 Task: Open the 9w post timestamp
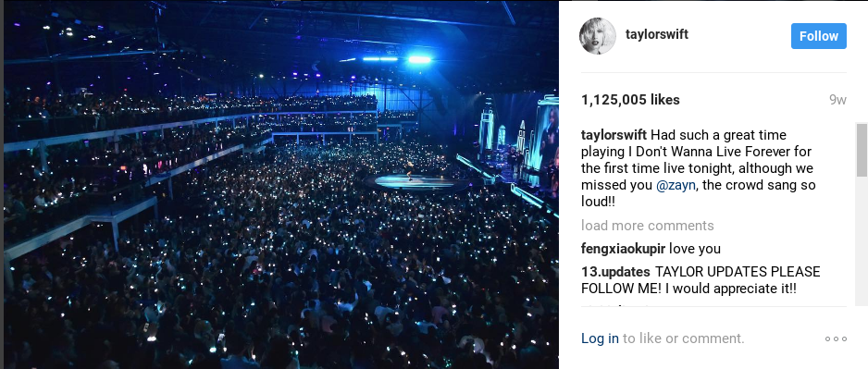(837, 100)
